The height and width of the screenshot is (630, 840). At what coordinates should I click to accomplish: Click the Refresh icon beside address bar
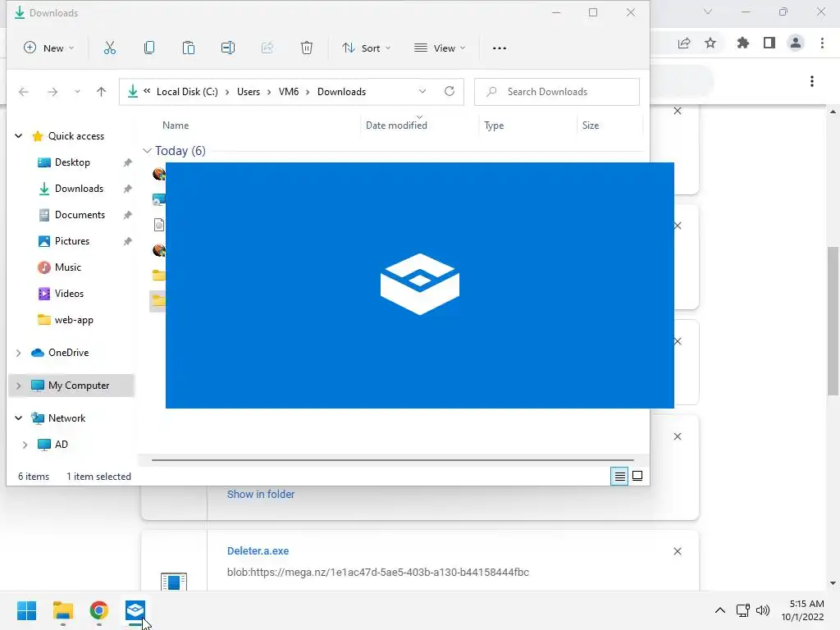click(x=450, y=91)
